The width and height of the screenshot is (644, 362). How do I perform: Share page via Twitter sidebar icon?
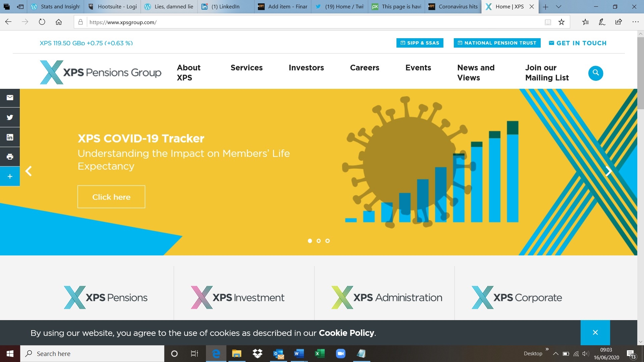click(10, 117)
